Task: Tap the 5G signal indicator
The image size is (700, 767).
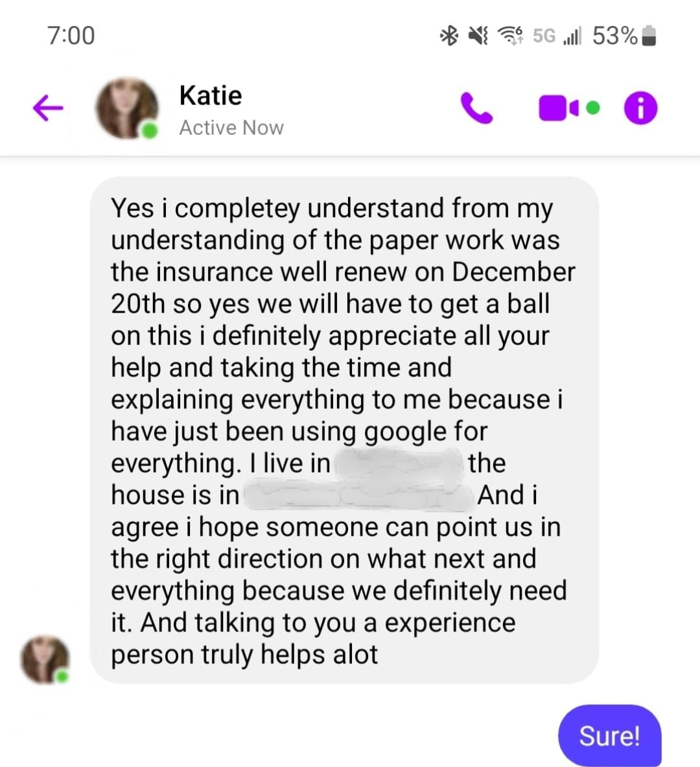Action: 544,36
